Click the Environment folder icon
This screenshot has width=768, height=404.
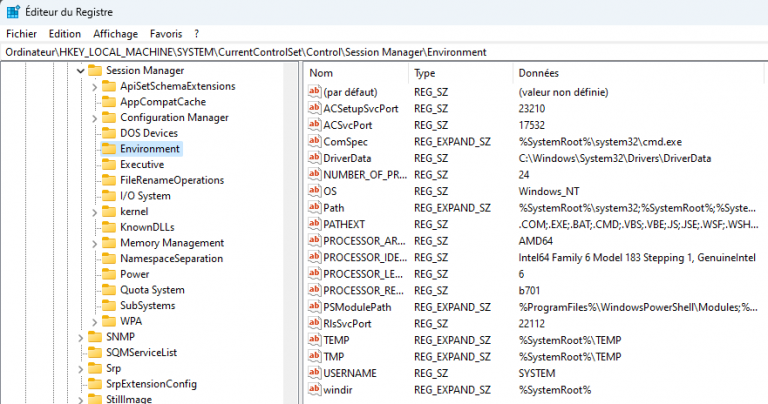[109, 149]
